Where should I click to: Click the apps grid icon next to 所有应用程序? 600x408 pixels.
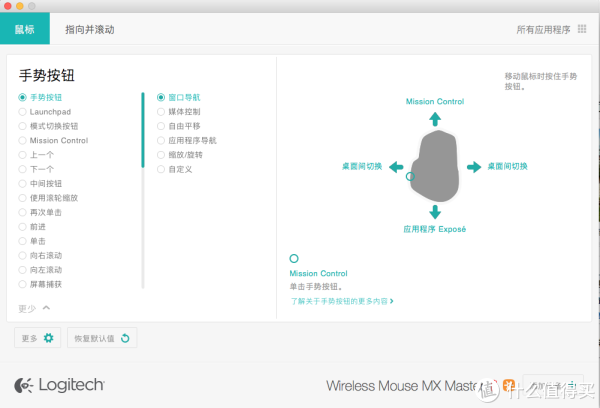point(582,29)
